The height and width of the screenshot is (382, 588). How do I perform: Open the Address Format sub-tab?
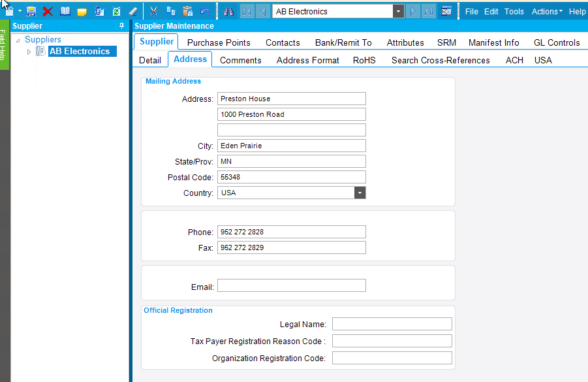pyautogui.click(x=307, y=61)
